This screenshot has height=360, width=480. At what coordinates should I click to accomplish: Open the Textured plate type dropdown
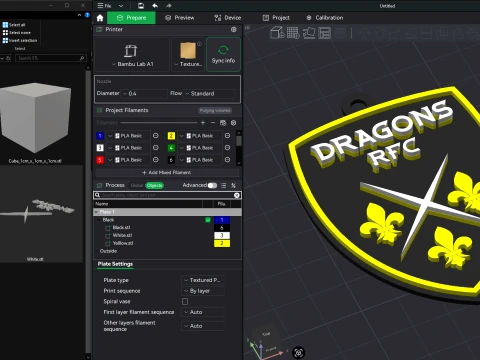pyautogui.click(x=188, y=64)
